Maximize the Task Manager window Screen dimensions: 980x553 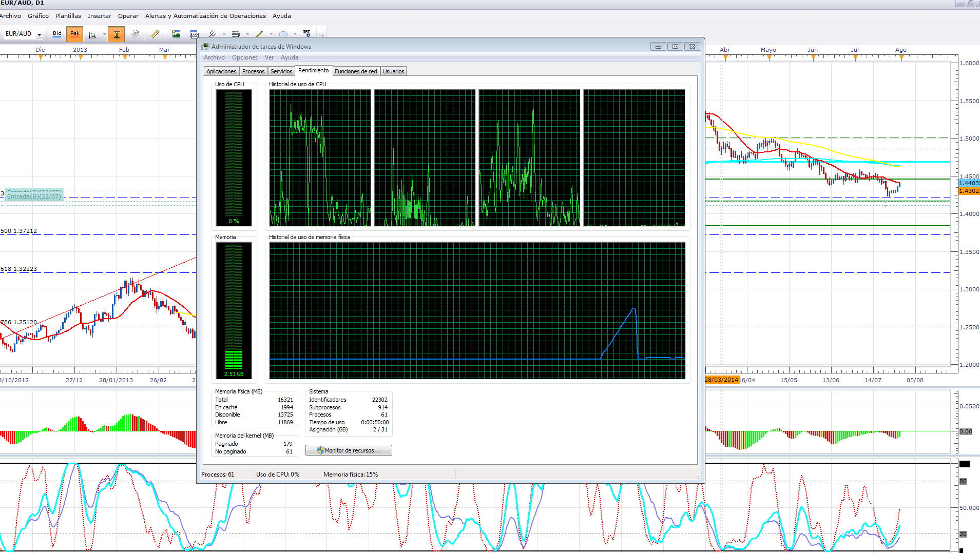click(x=675, y=47)
